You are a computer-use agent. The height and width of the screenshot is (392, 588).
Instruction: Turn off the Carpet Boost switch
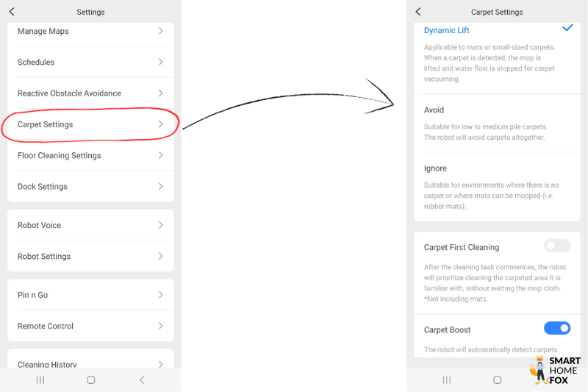(x=557, y=328)
